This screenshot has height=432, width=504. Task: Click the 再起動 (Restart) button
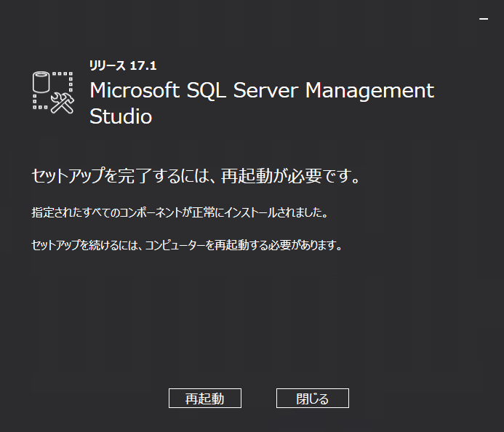[x=205, y=399]
